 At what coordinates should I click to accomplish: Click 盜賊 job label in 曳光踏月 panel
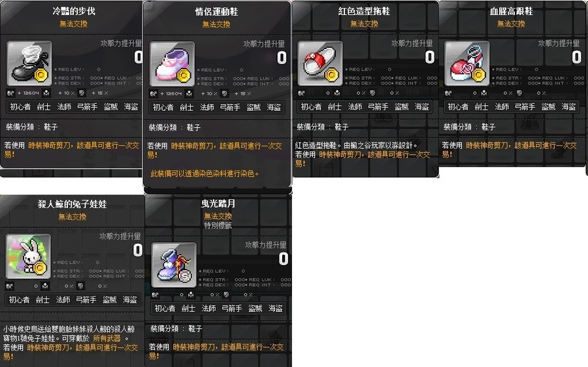[255, 308]
